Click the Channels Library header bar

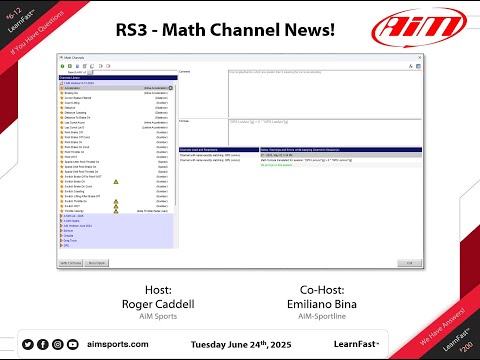click(118, 78)
